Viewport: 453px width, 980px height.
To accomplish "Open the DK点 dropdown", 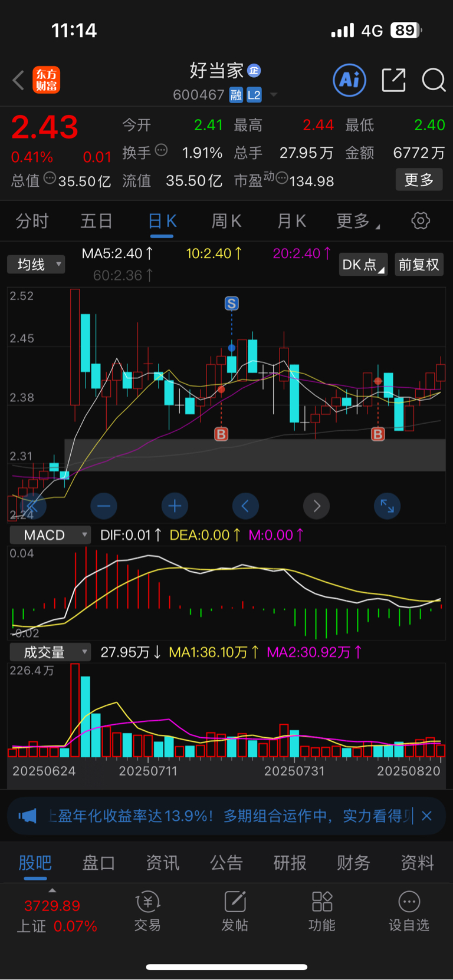I will [x=363, y=265].
